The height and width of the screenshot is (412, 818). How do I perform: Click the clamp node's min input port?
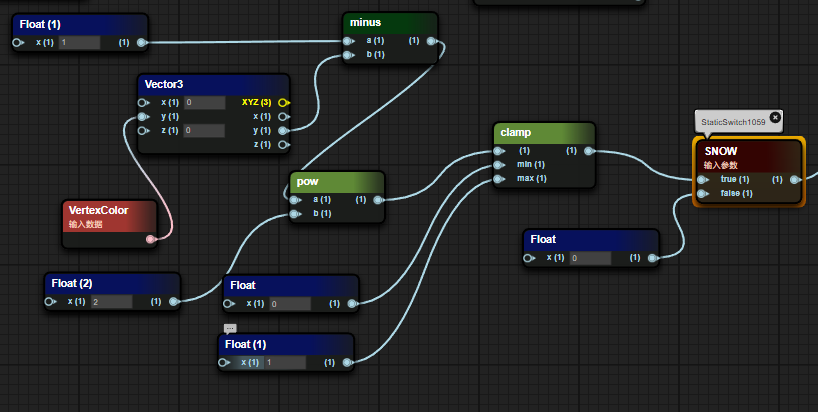click(497, 165)
